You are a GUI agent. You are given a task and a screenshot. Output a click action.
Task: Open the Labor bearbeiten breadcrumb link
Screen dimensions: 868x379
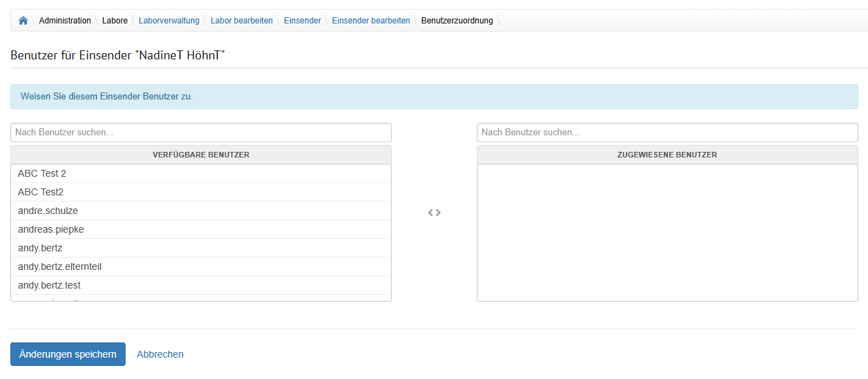point(241,21)
